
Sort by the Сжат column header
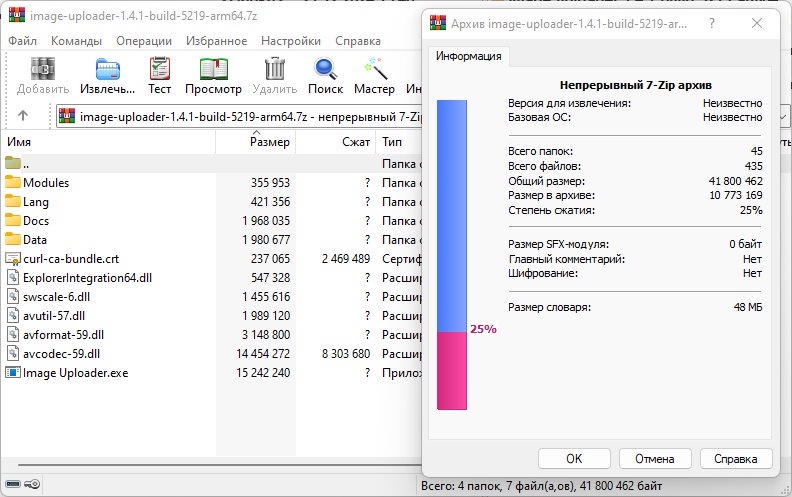pyautogui.click(x=336, y=142)
